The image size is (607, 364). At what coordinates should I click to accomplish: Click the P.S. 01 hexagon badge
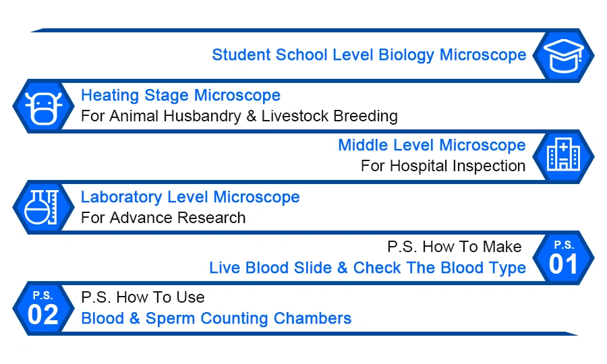point(563,258)
